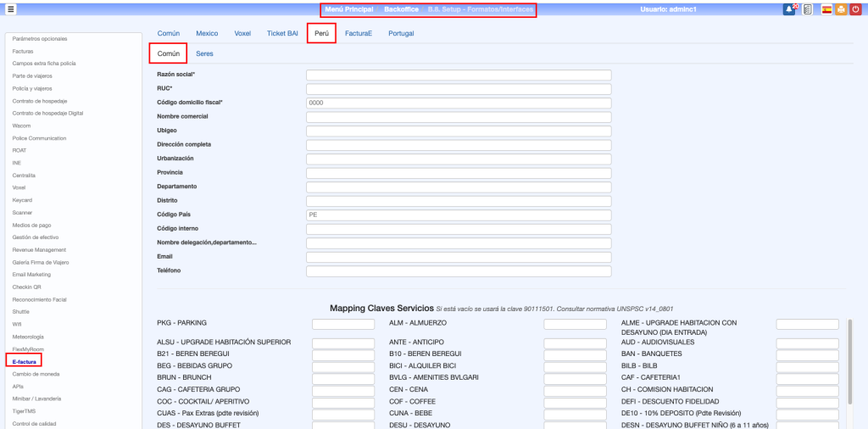Go to the Portugal tab

coord(401,33)
